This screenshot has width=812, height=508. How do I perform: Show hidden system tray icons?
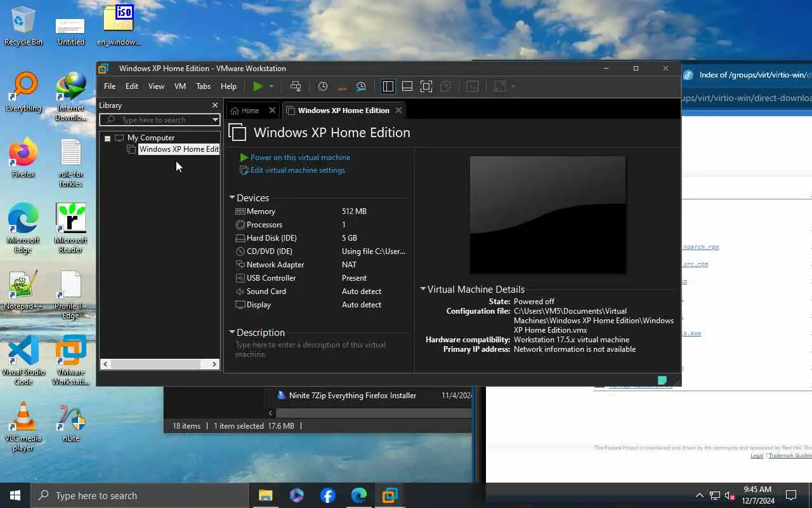click(700, 495)
